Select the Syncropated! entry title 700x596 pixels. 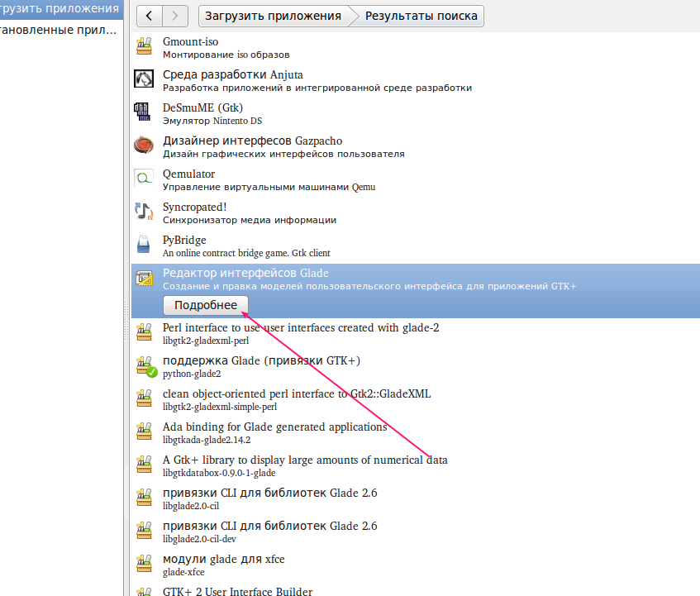tap(195, 207)
